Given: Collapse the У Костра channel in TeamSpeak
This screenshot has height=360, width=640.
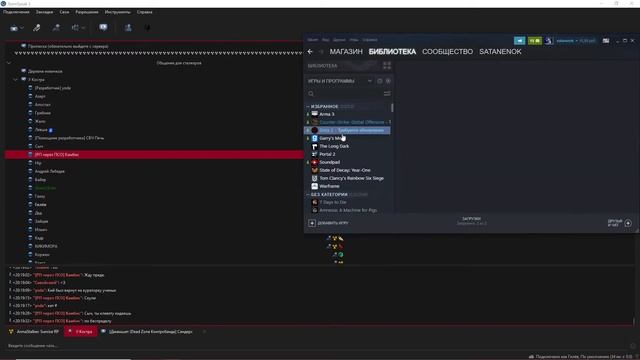Looking at the screenshot, I should (x=16, y=80).
